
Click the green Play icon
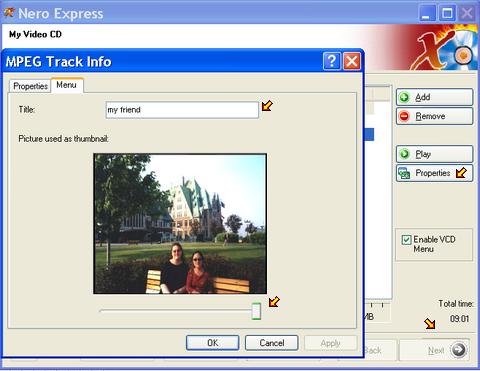click(404, 154)
